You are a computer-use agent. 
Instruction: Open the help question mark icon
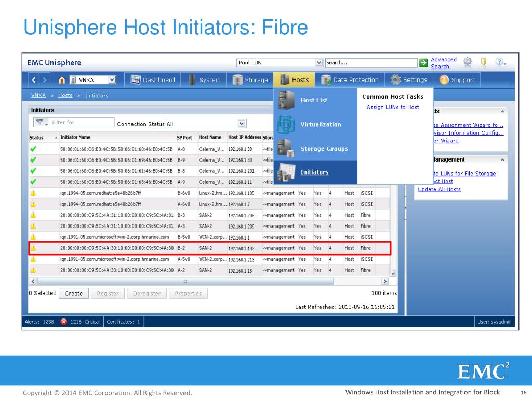click(x=500, y=62)
